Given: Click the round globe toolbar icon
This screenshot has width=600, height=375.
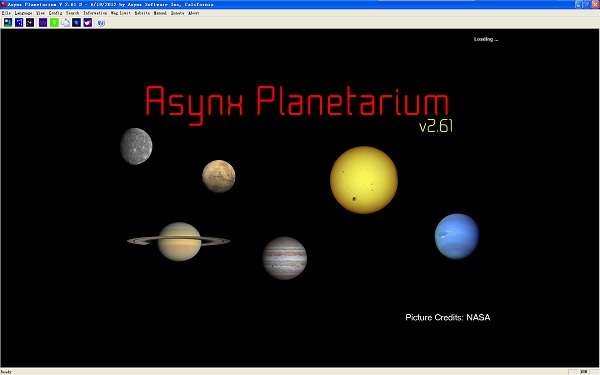Looking at the screenshot, I should click(x=101, y=23).
